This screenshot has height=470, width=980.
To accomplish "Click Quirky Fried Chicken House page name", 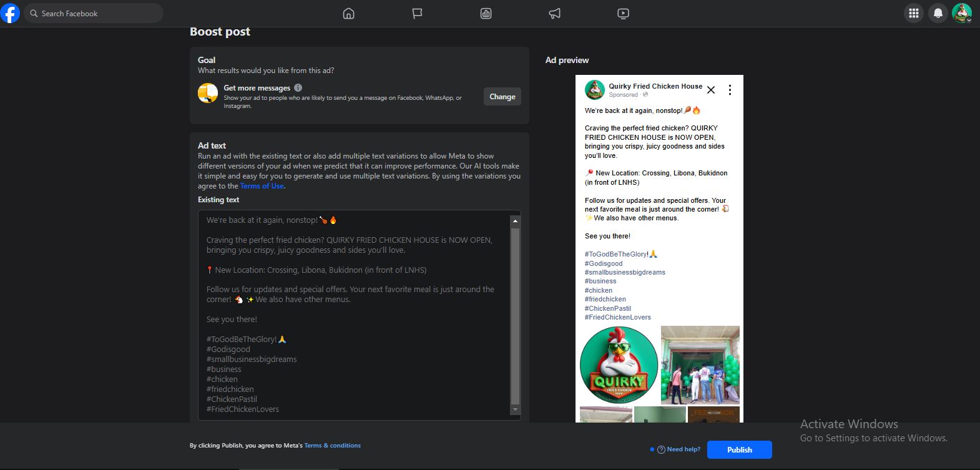I will (x=655, y=86).
